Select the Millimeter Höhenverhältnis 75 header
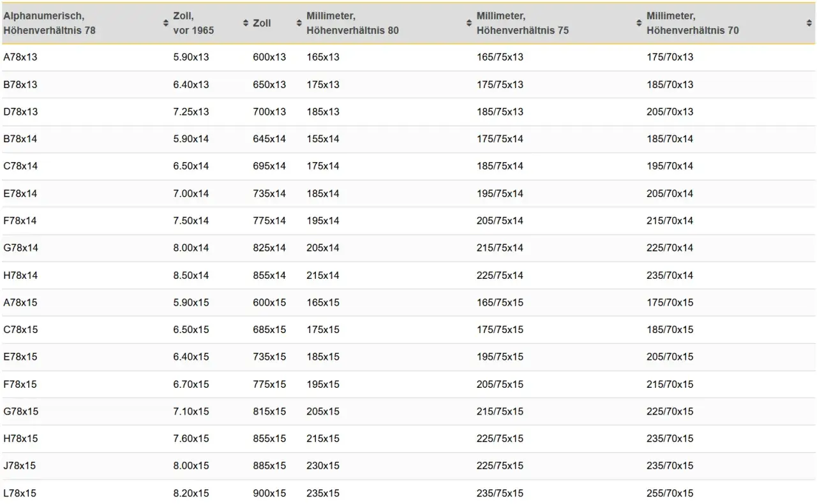The height and width of the screenshot is (504, 817). [x=523, y=23]
